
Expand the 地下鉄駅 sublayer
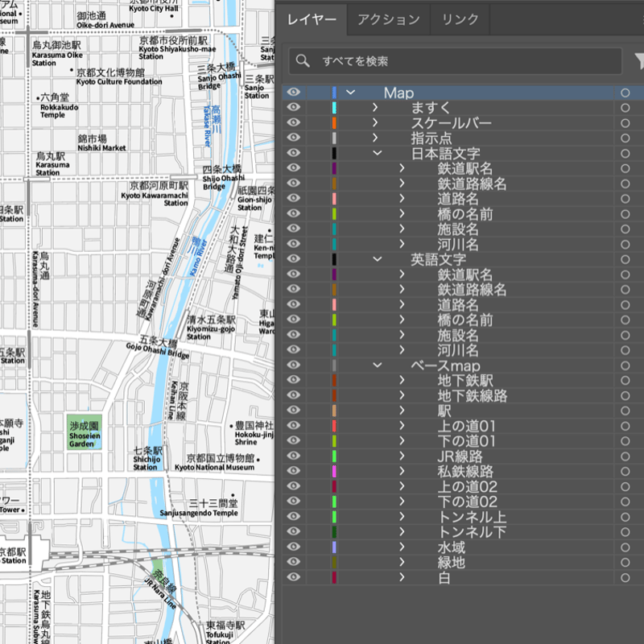402,380
